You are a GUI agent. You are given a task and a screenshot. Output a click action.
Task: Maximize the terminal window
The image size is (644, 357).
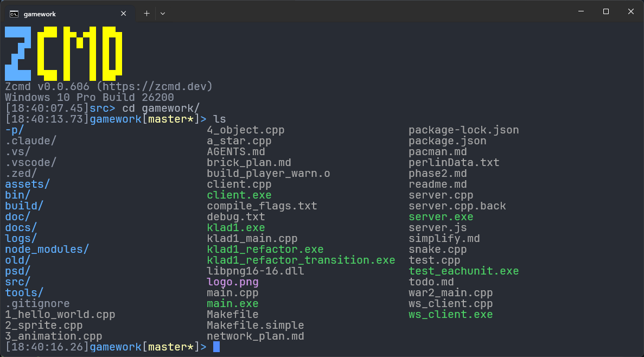coord(606,11)
